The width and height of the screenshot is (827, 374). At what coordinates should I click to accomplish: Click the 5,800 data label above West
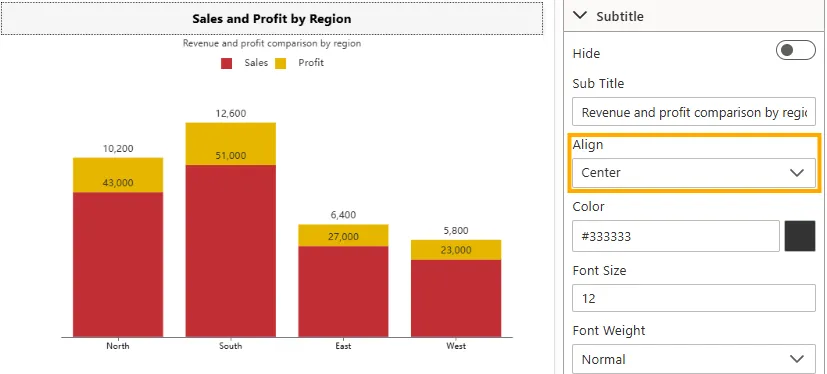tap(456, 231)
